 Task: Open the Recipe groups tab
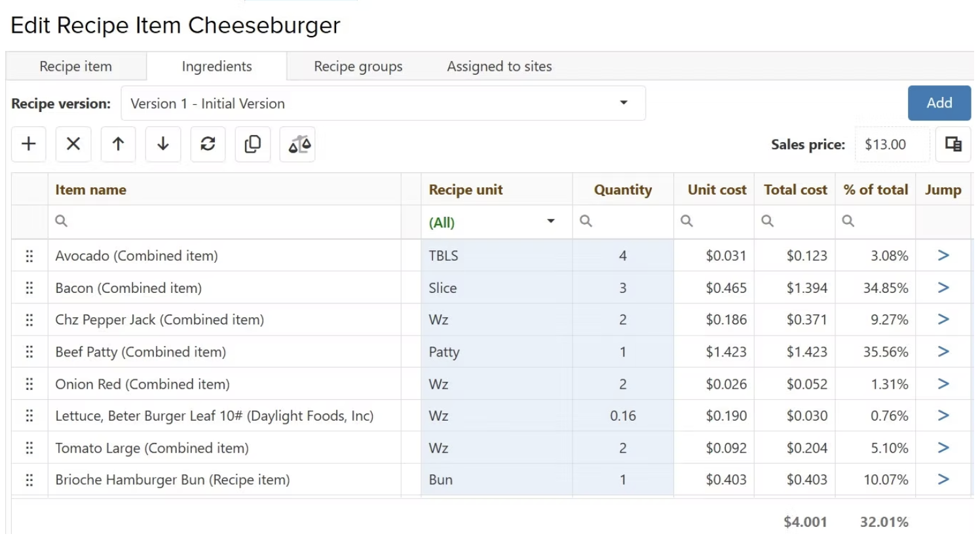click(x=358, y=66)
